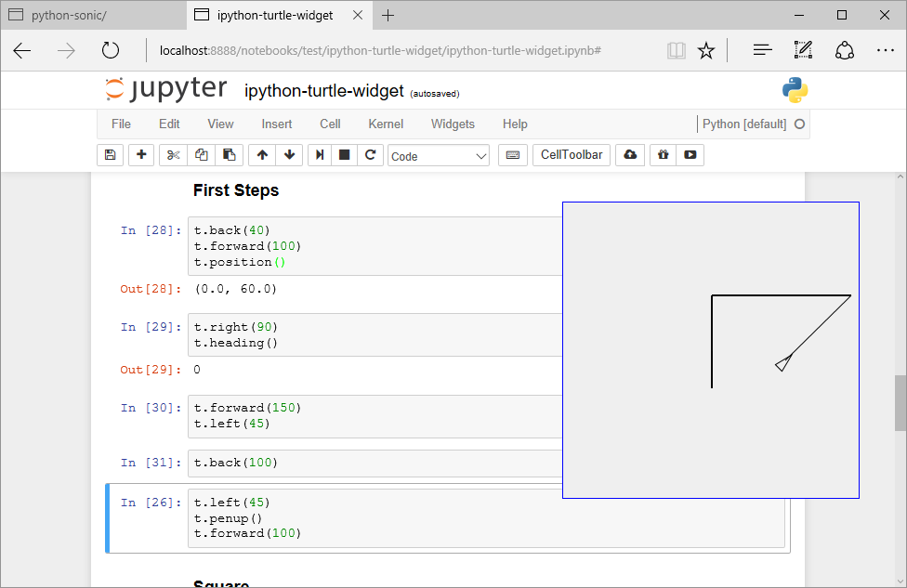
Task: Click the browser address bar URL
Action: 380,51
